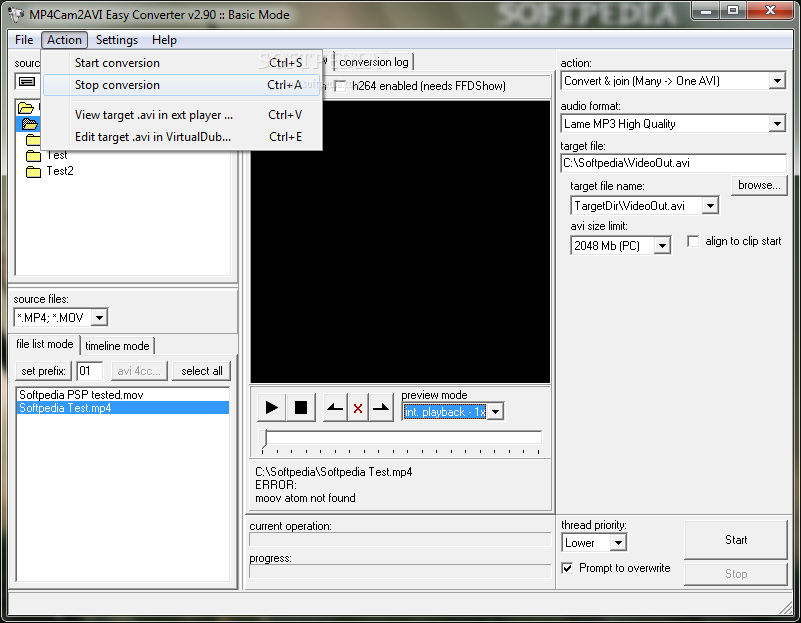Select Edit target .avi in VirtualDub
The width and height of the screenshot is (801, 623).
(x=181, y=137)
